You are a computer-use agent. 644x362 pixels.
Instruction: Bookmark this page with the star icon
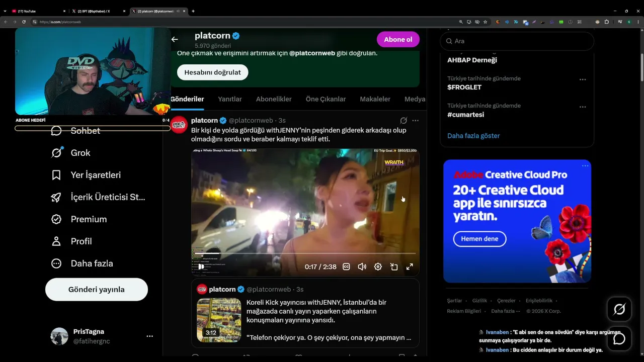(x=485, y=22)
